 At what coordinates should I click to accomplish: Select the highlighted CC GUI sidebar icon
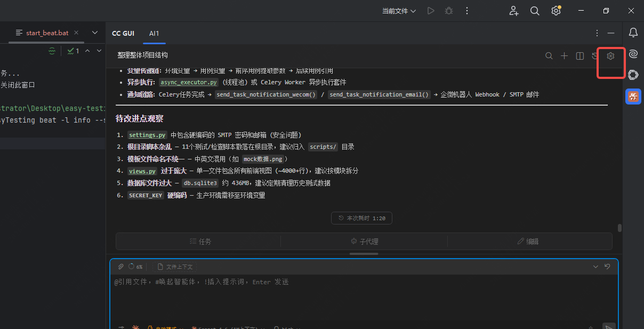click(633, 97)
